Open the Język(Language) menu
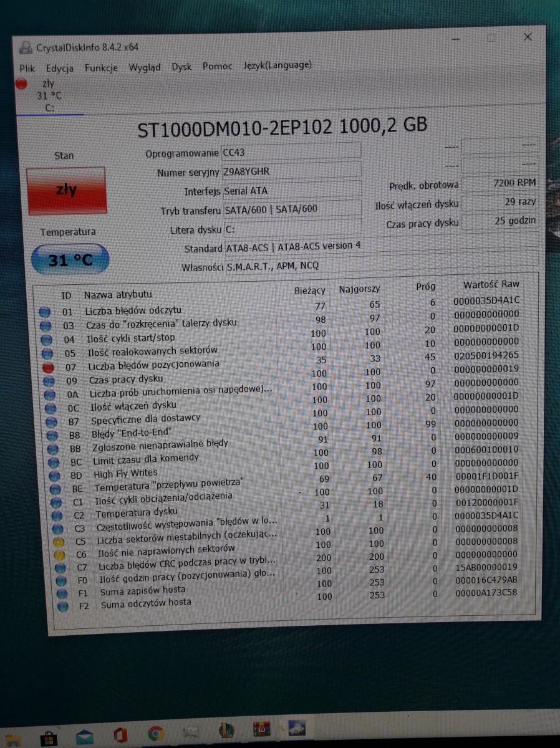The height and width of the screenshot is (748, 560). [x=278, y=65]
